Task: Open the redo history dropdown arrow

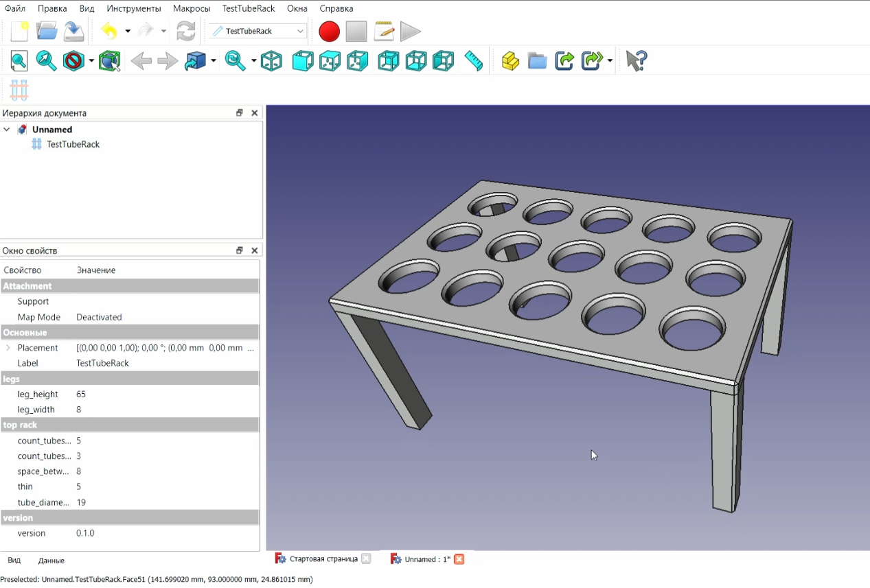Action: (x=163, y=31)
